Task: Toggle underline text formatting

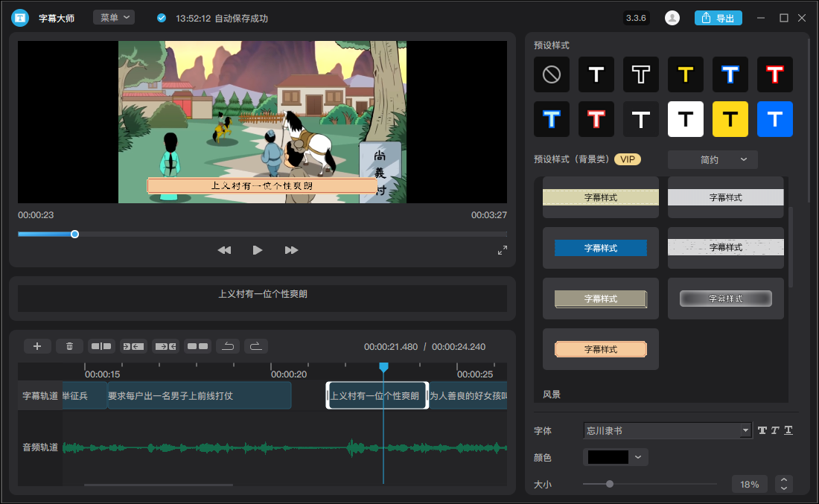Action: pyautogui.click(x=788, y=430)
